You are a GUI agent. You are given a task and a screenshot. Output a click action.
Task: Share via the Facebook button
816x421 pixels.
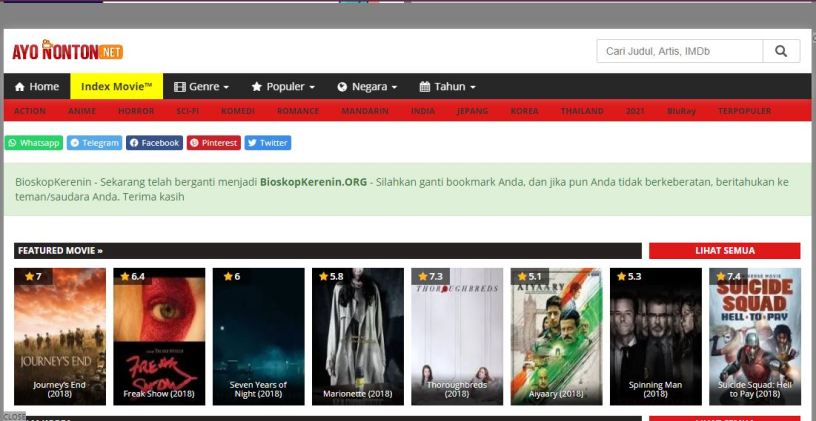tap(154, 143)
